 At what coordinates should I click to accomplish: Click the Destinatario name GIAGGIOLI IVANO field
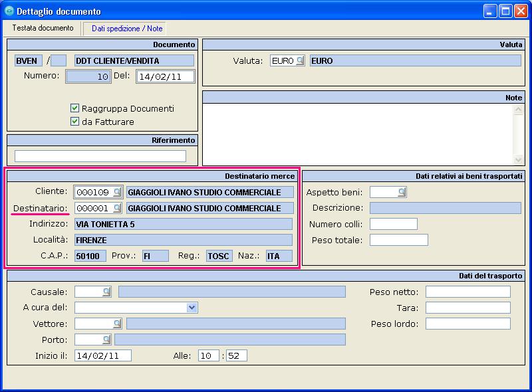[210, 208]
